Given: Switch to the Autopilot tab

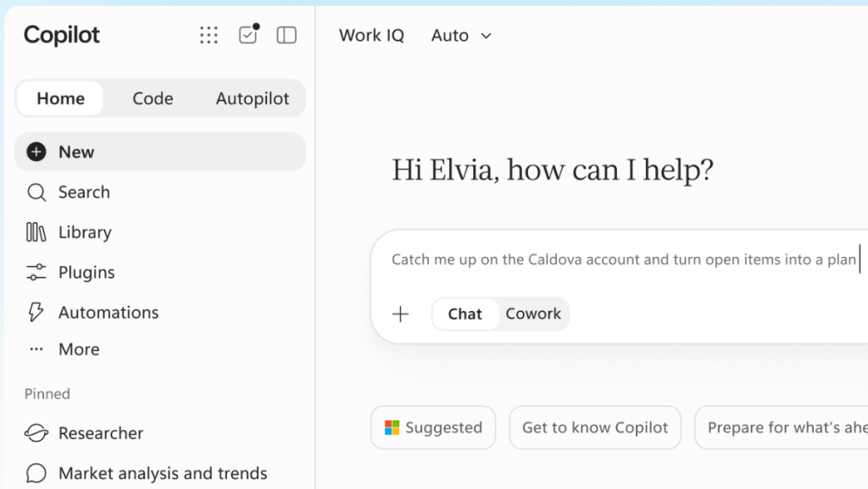Looking at the screenshot, I should pyautogui.click(x=253, y=98).
